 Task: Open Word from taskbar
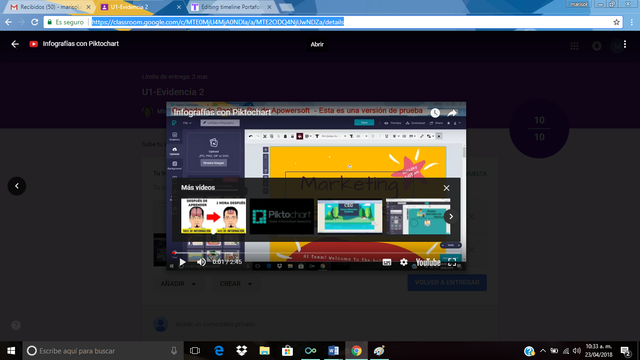[x=333, y=351]
